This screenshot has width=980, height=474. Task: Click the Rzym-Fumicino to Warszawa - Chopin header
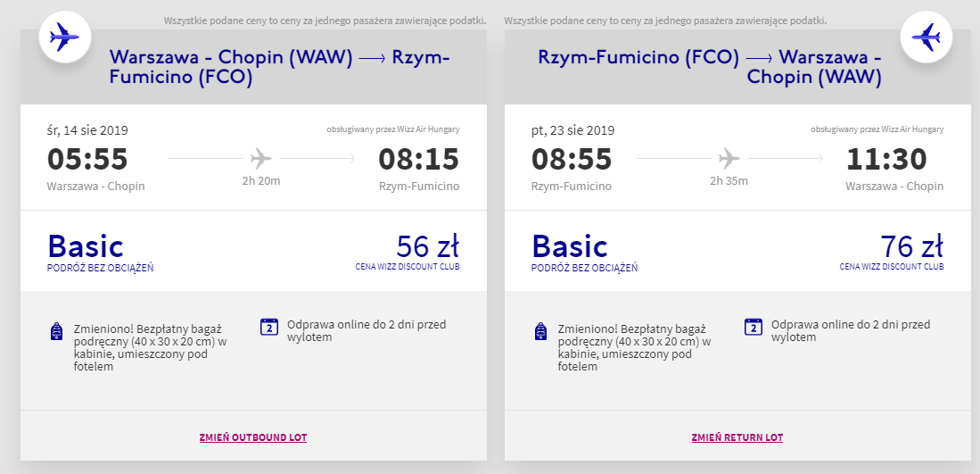(710, 68)
